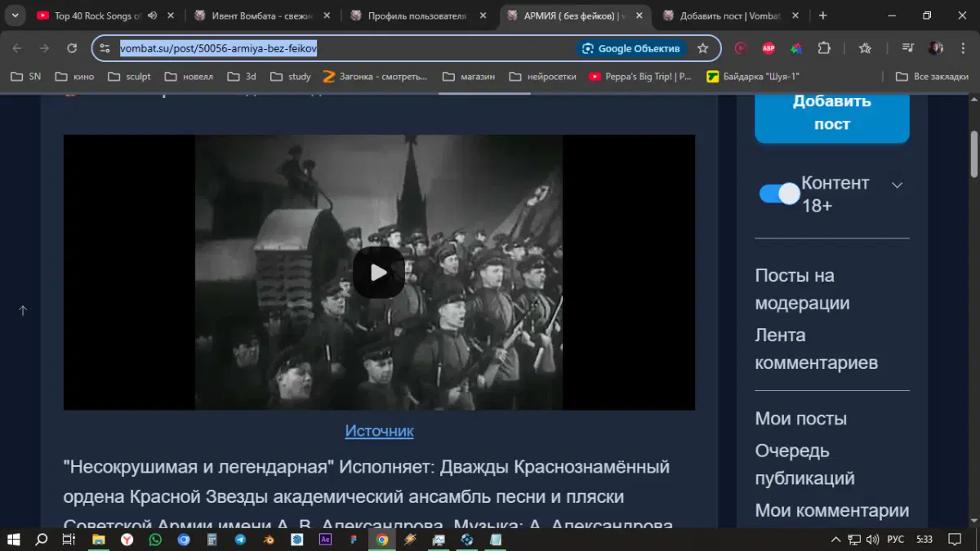Open After Effects from the taskbar
The height and width of the screenshot is (551, 980).
325,540
